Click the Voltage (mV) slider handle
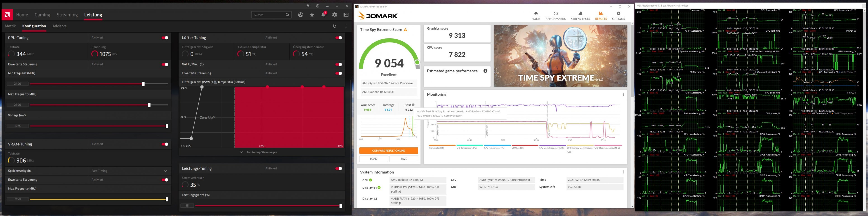Viewport: 868px width, 216px height. (x=167, y=126)
